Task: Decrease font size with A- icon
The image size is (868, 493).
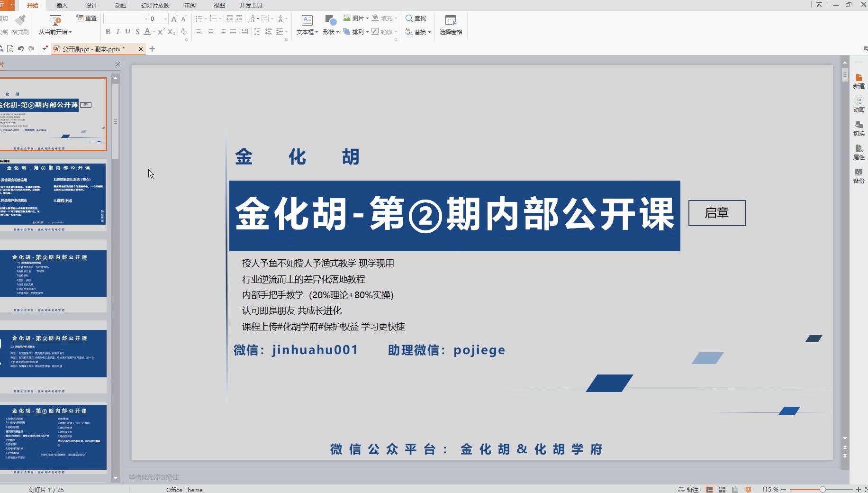Action: pyautogui.click(x=184, y=18)
